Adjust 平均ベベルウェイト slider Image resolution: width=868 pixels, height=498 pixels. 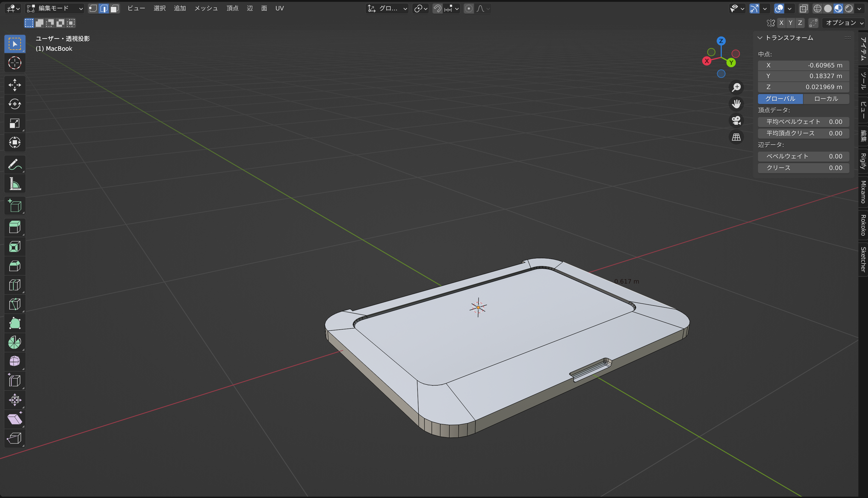(804, 122)
